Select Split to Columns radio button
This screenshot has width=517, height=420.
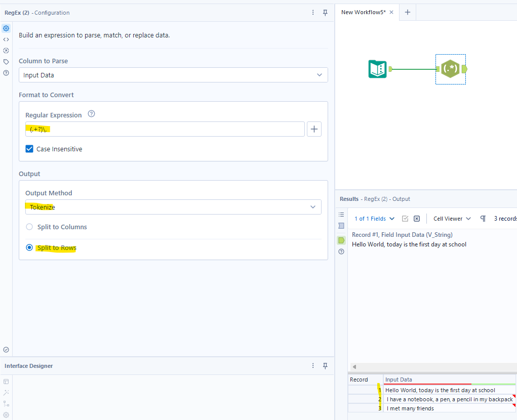[x=29, y=227]
